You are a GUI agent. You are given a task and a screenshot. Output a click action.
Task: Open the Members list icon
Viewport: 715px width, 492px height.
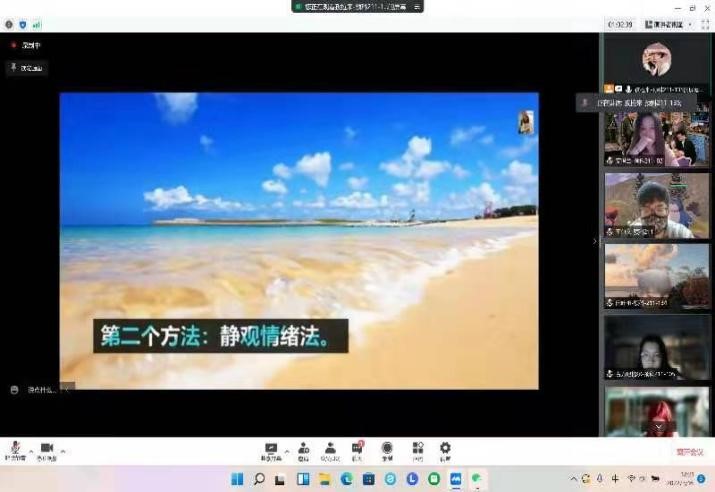(330, 451)
